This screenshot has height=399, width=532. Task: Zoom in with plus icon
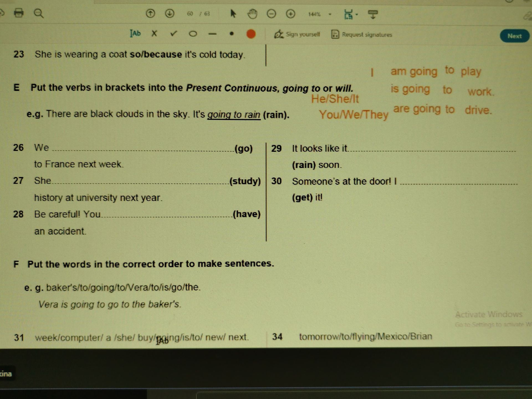(x=290, y=14)
